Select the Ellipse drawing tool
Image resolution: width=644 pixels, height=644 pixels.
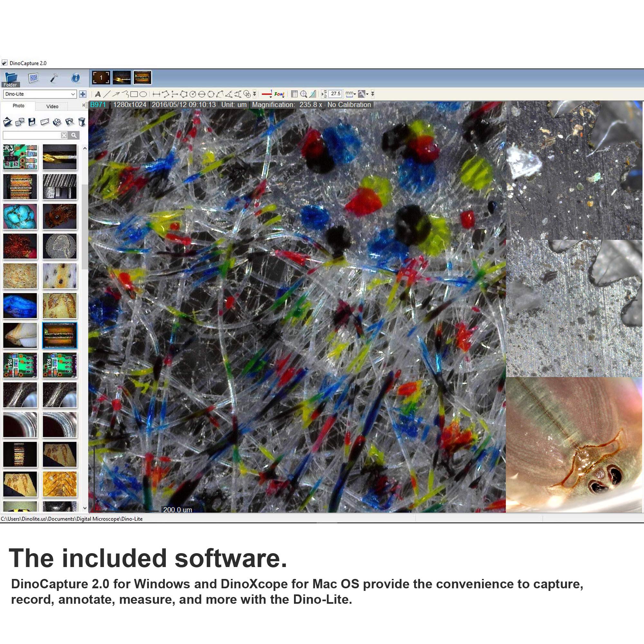point(143,94)
